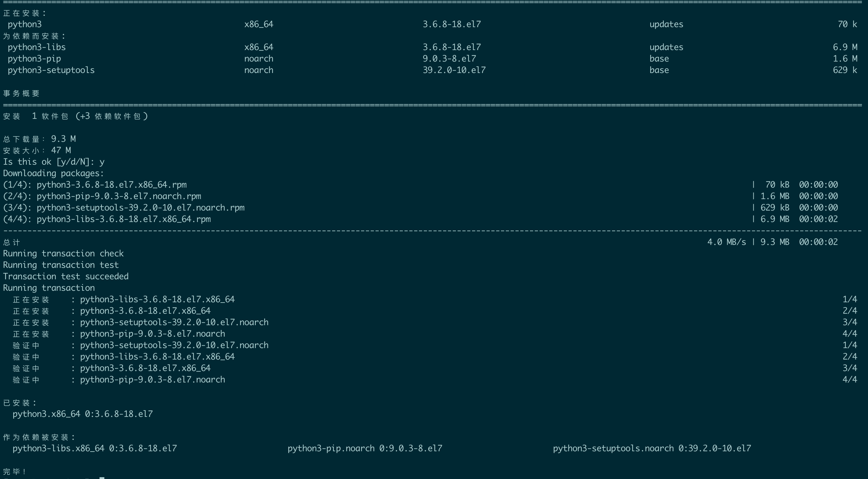Click the 'Running transaction' line
Viewport: 868px width, 479px height.
[49, 288]
